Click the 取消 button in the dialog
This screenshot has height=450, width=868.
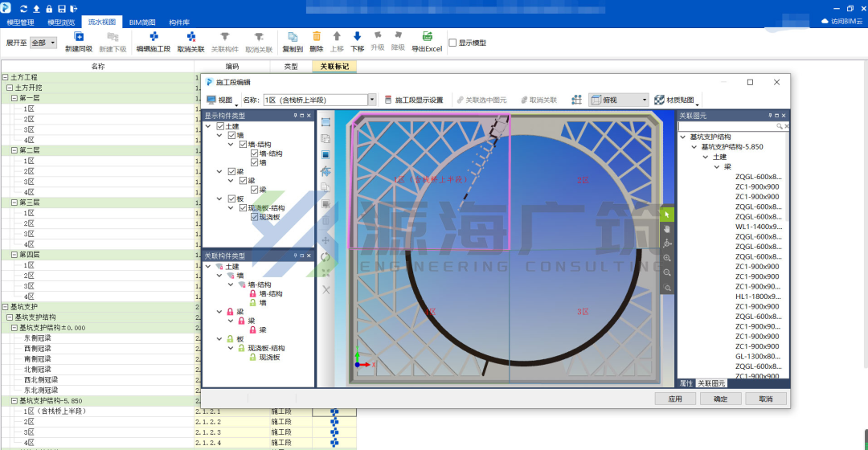coord(766,399)
